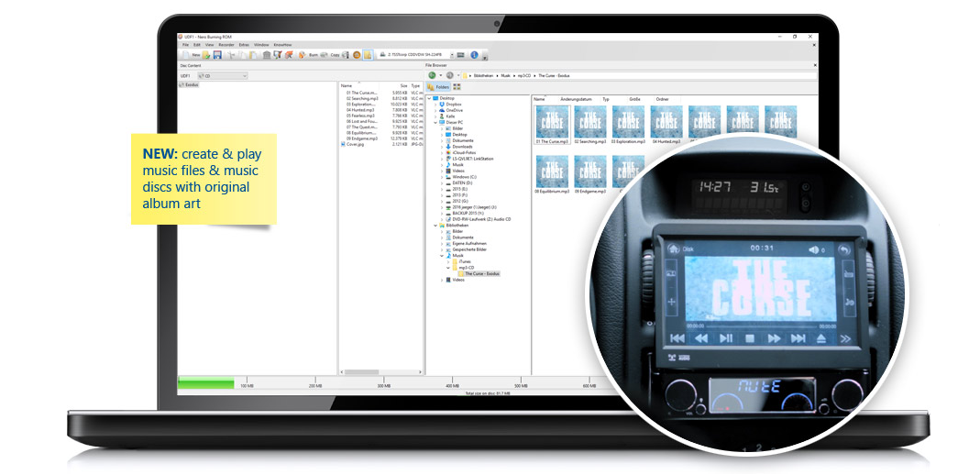Viewport: 980px width, 475px height.
Task: Click the orange disc icon in toolbar
Action: point(357,55)
